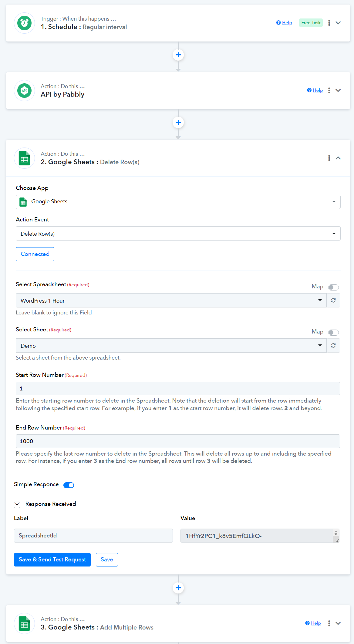Click the Save button
Image resolution: width=354 pixels, height=644 pixels.
click(x=107, y=559)
